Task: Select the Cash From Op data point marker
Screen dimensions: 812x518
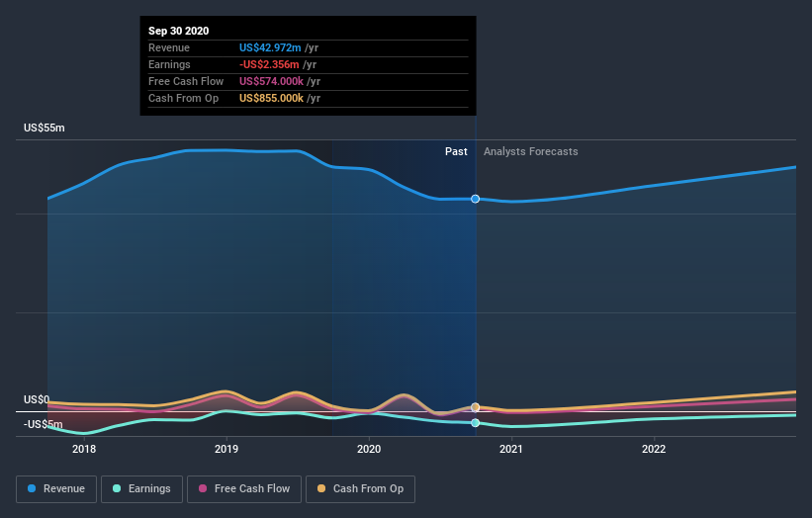Action: click(476, 407)
